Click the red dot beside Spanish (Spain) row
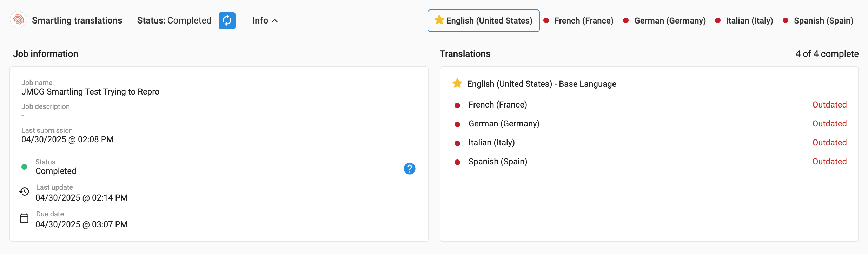The image size is (868, 254). click(x=457, y=162)
